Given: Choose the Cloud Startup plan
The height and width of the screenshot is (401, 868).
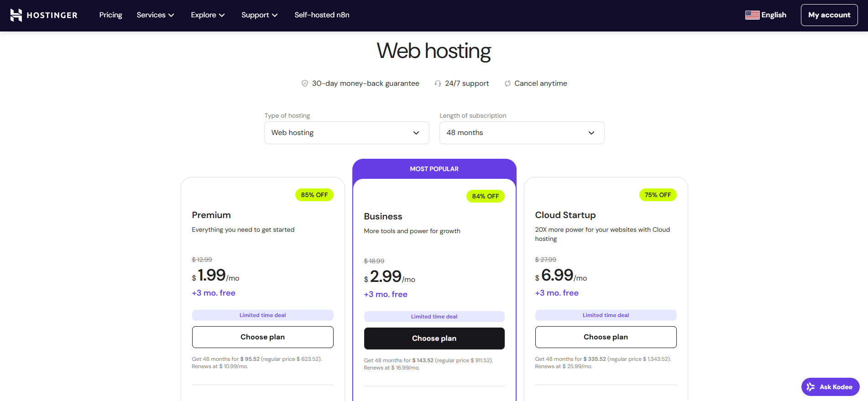Looking at the screenshot, I should (x=606, y=337).
